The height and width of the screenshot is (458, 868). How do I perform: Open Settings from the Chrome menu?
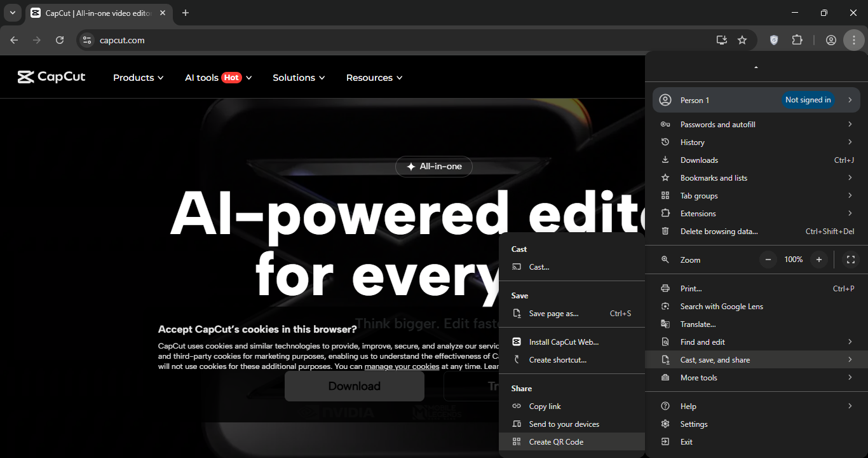[x=694, y=424]
